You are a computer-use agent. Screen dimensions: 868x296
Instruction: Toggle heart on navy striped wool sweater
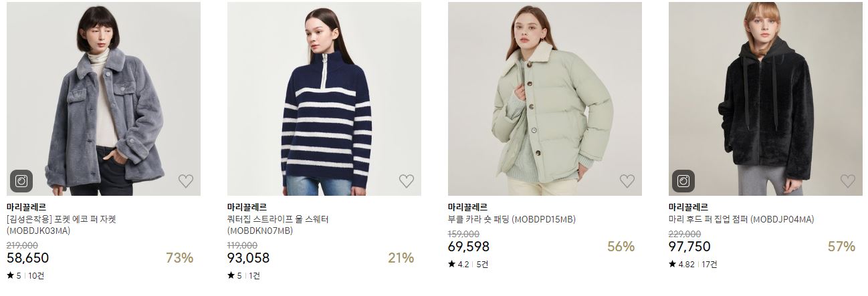point(407,180)
